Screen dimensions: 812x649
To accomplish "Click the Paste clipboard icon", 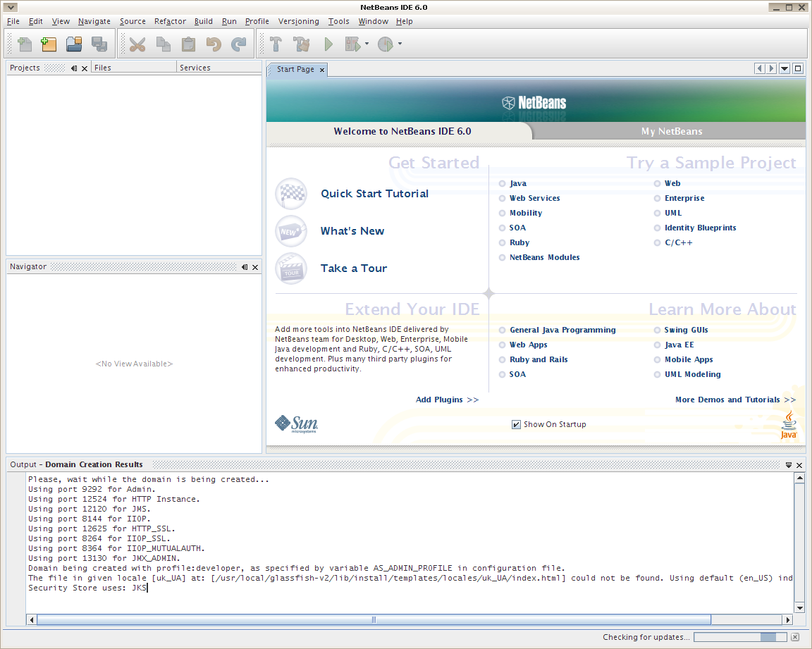I will (x=188, y=44).
